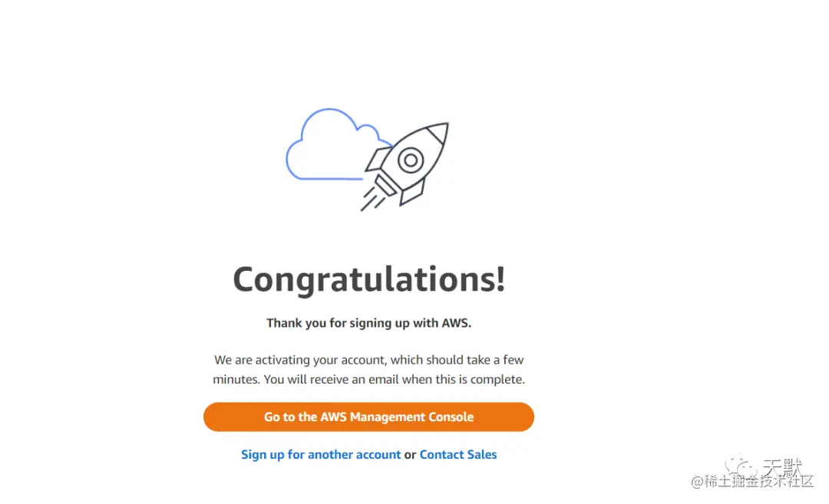Click the word "or" between the links
This screenshot has height=504, width=829.
click(x=410, y=455)
